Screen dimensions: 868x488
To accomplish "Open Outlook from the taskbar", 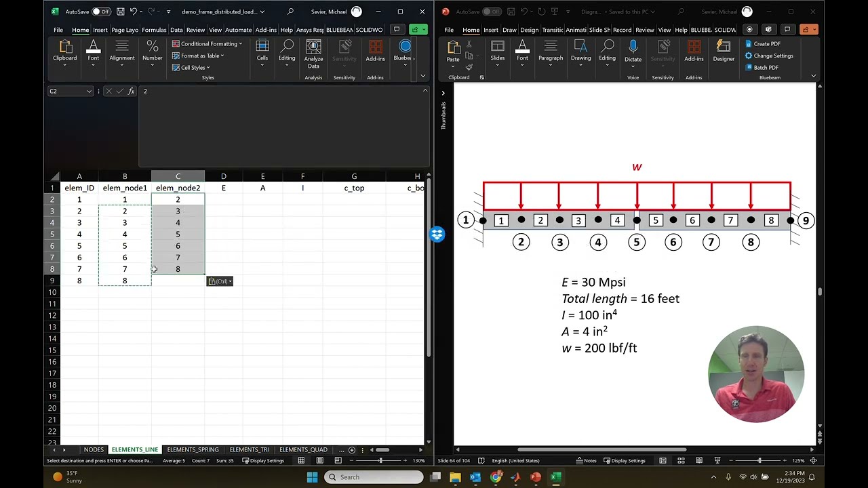I will coord(475,477).
